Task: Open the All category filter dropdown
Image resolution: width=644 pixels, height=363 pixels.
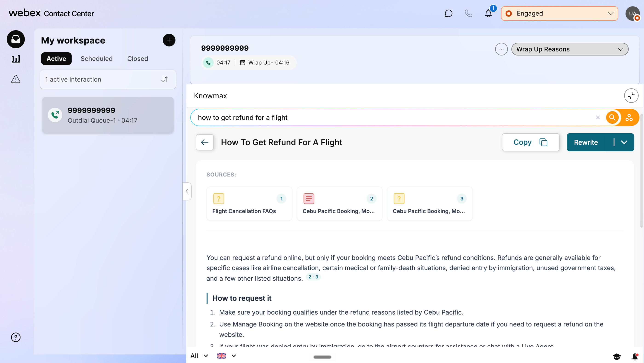Action: tap(199, 356)
